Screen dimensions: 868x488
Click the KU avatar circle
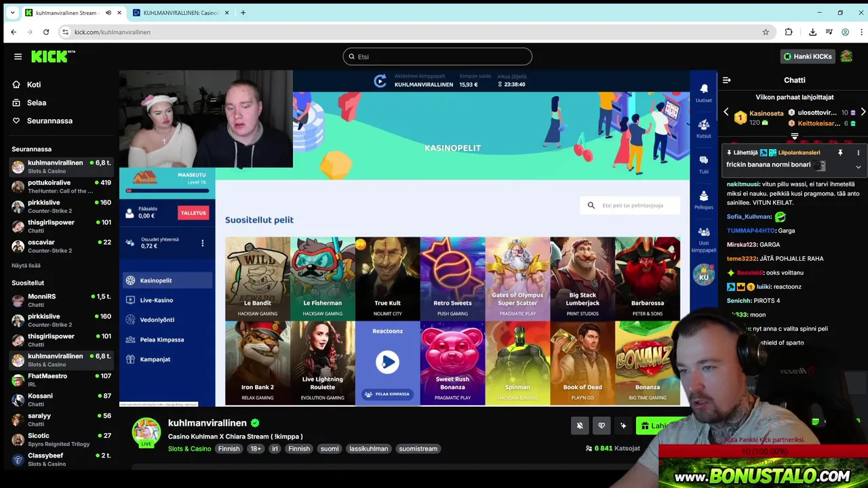coord(703,275)
